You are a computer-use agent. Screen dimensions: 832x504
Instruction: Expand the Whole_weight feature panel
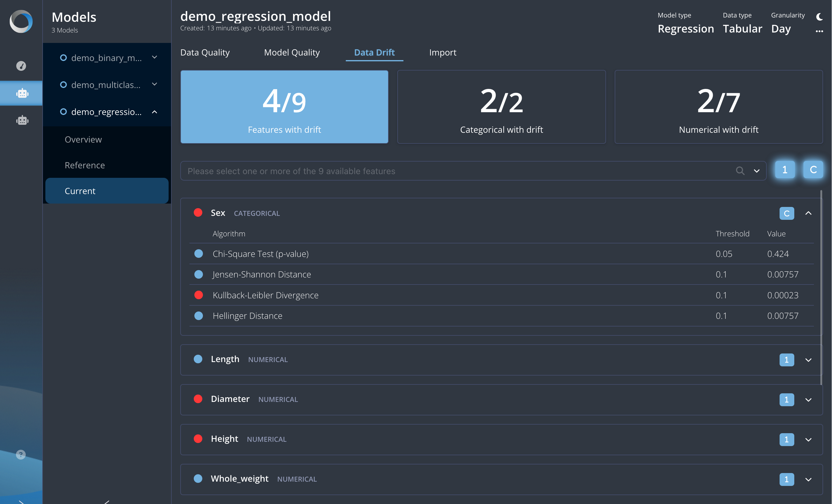coord(808,479)
